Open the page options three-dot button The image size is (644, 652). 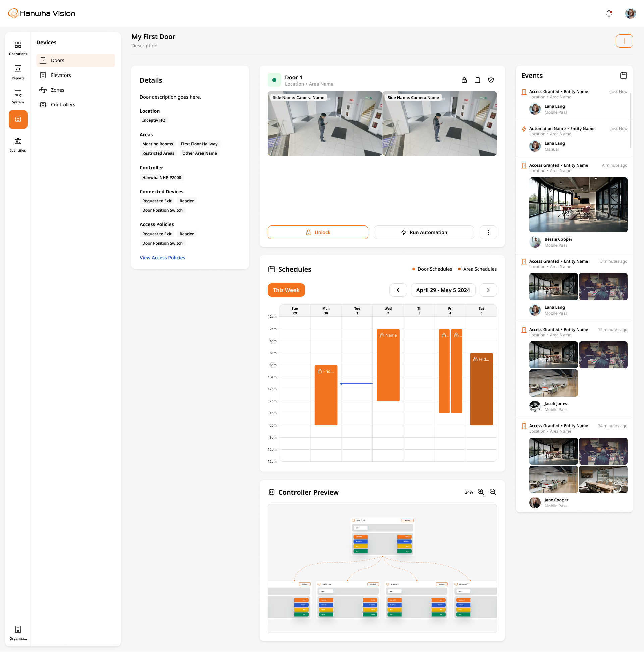[625, 41]
